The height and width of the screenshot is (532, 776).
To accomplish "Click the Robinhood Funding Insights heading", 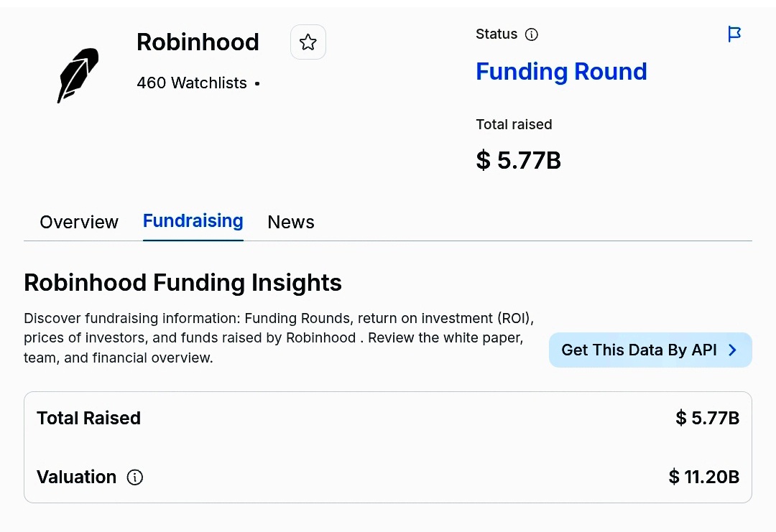I will pos(183,283).
